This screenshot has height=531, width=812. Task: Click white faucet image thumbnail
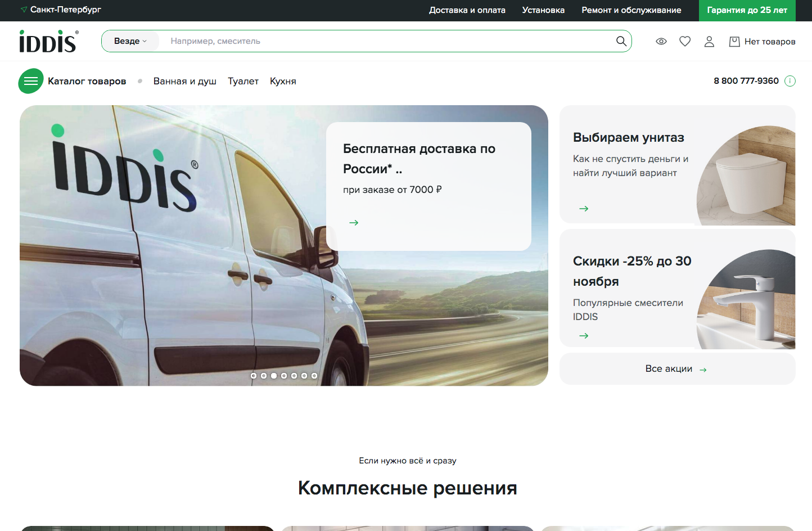[746, 299]
